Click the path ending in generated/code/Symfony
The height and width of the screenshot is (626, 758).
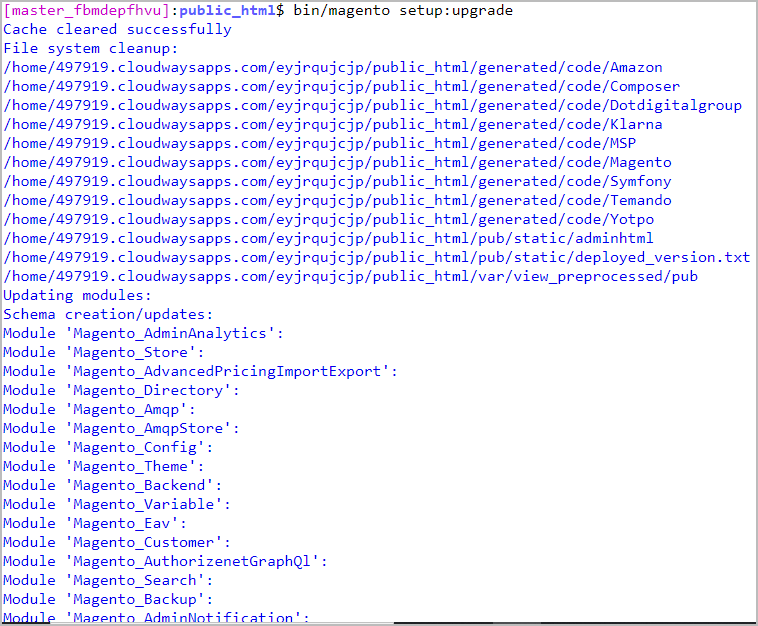(x=337, y=181)
